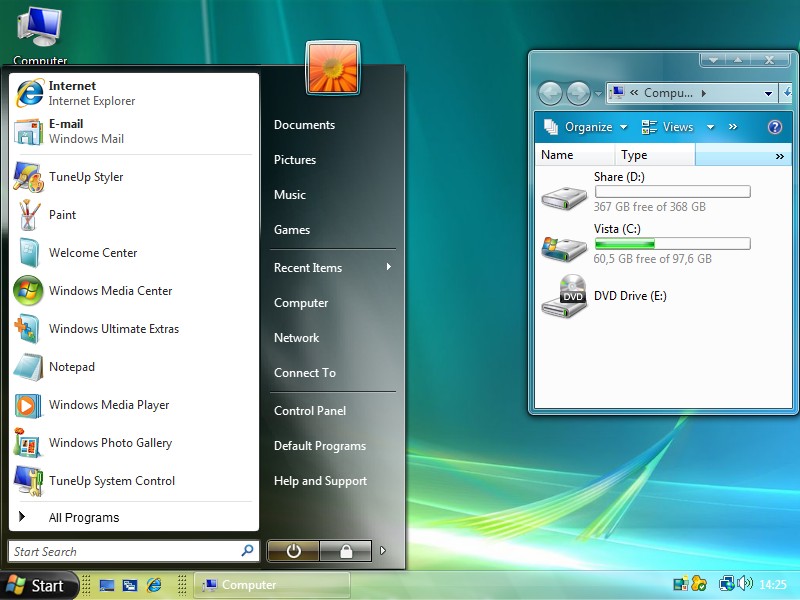Select Documents in the Start menu
800x600 pixels.
304,125
